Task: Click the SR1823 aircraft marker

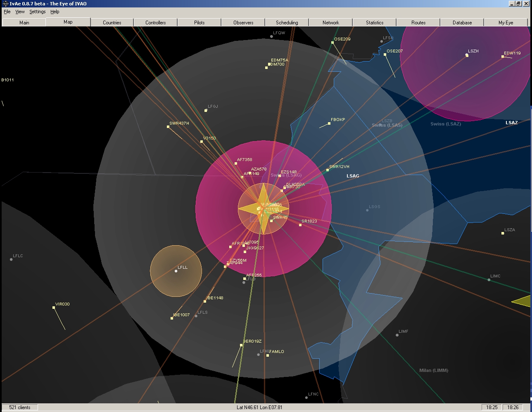Action: (300, 225)
